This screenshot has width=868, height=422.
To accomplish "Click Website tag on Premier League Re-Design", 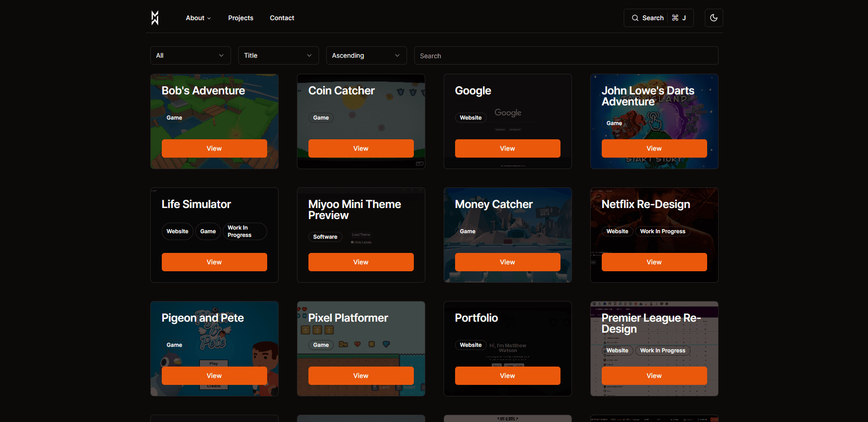I will pyautogui.click(x=617, y=351).
